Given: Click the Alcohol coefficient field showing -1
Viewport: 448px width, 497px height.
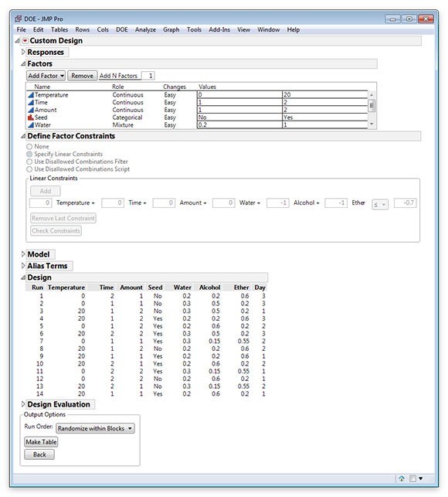Looking at the screenshot, I should [278, 203].
